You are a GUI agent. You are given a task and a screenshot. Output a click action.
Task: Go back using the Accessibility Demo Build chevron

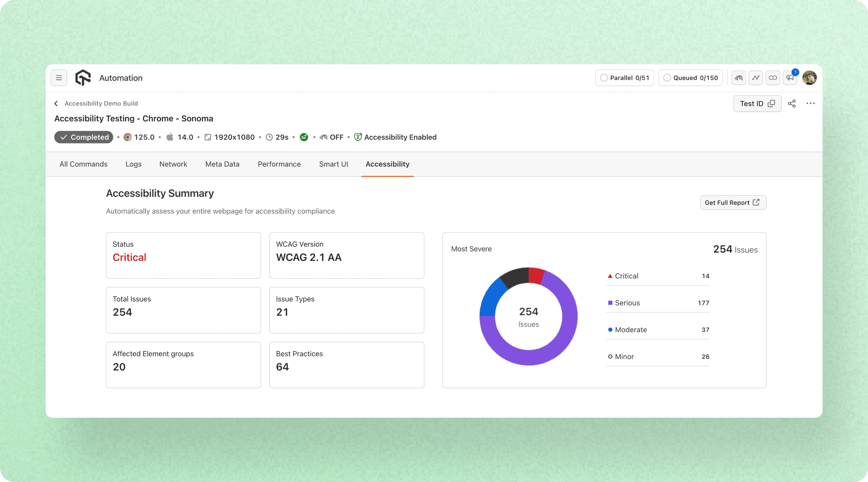[56, 103]
